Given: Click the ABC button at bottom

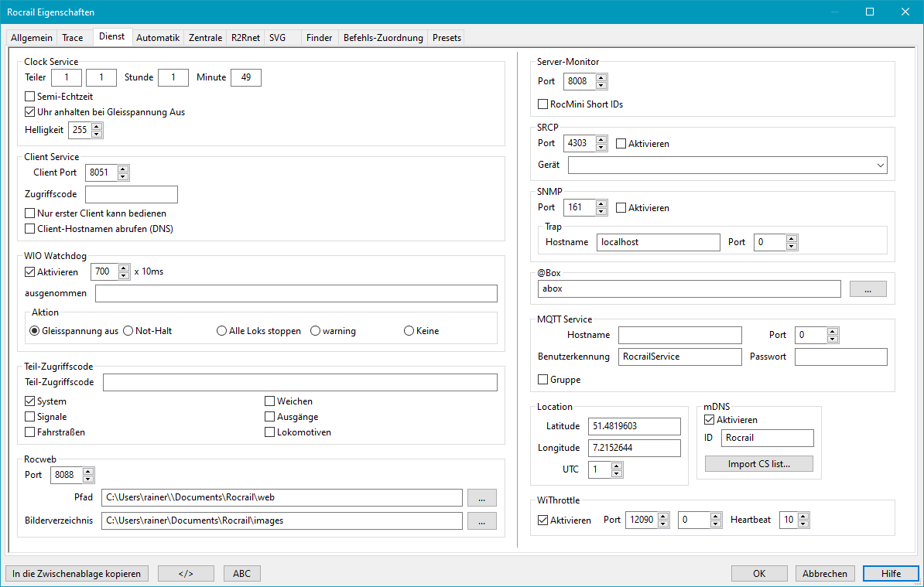Looking at the screenshot, I should [x=241, y=573].
